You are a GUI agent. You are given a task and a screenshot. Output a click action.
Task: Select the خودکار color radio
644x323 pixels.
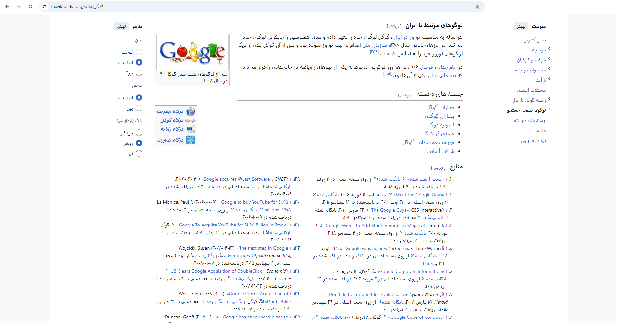pyautogui.click(x=139, y=133)
